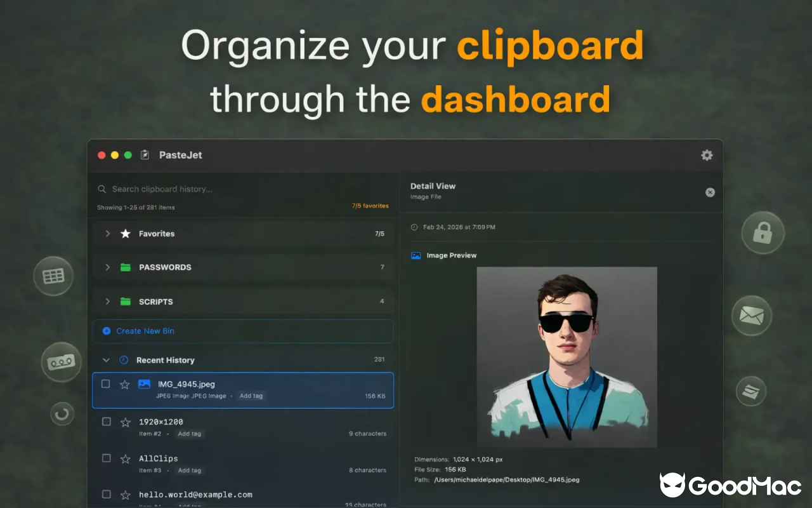This screenshot has height=508, width=812.
Task: Check the IMG_4945.jpeg checkbox
Action: coord(106,384)
